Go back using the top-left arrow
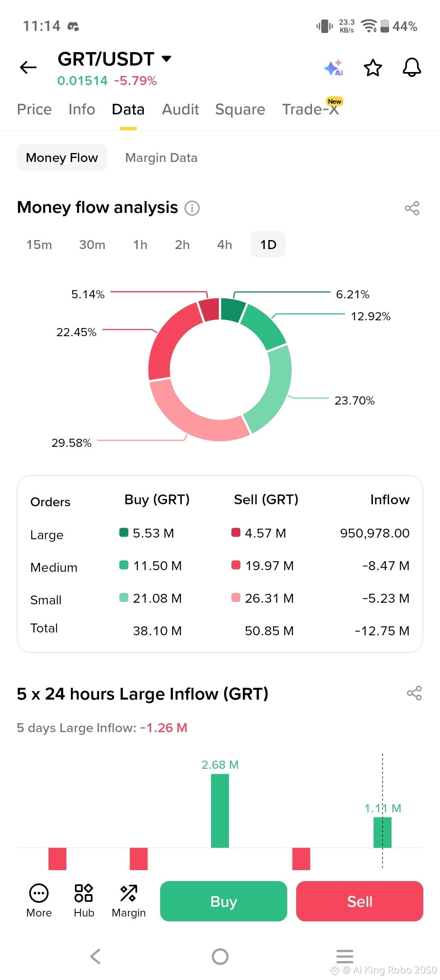The width and height of the screenshot is (440, 980). pyautogui.click(x=28, y=67)
